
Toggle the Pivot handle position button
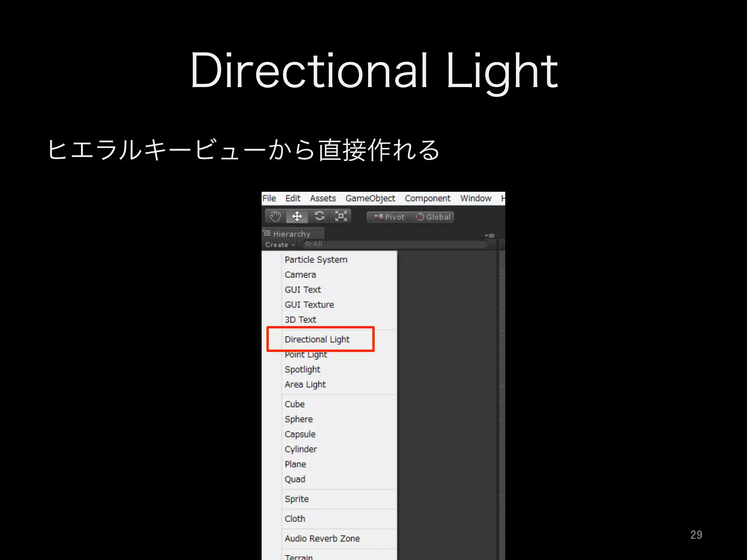(389, 217)
